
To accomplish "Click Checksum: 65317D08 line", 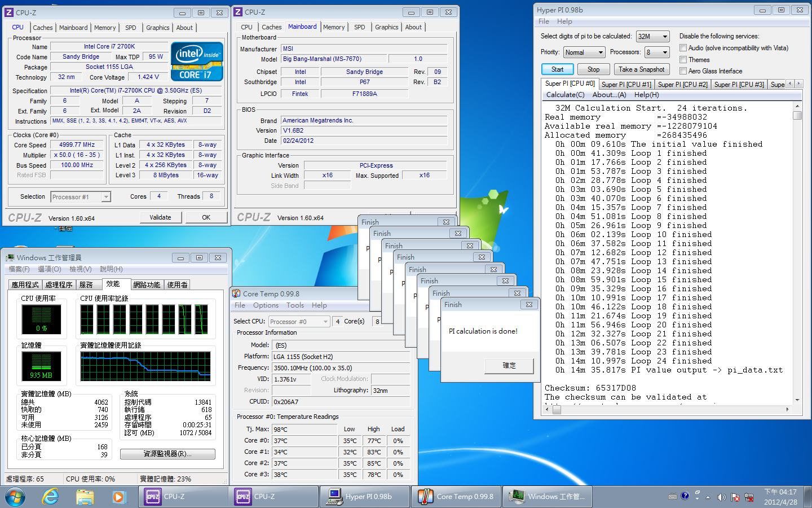I will coord(590,388).
